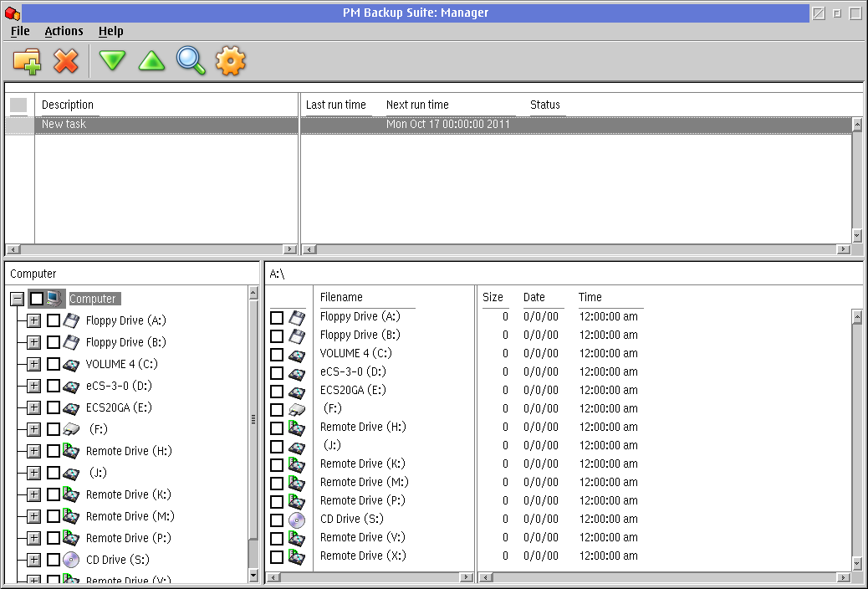Click scroll down arrow of the drive tree
The image size is (868, 589).
pos(253,576)
